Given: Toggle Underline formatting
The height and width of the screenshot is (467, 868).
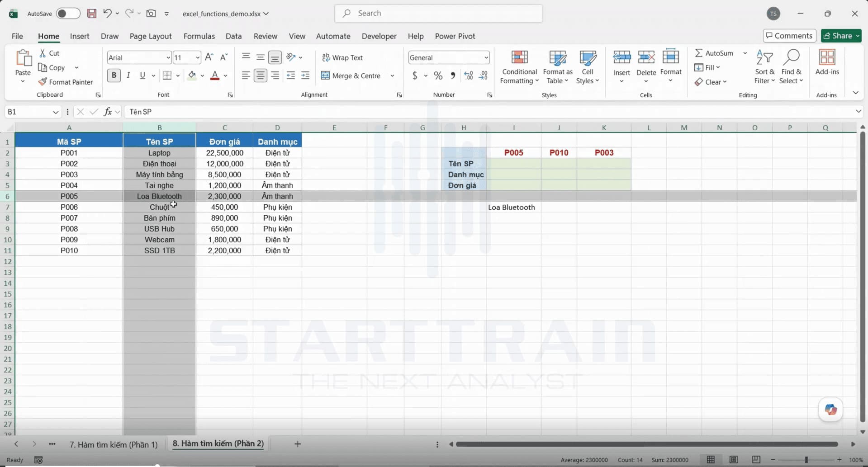Looking at the screenshot, I should [142, 75].
